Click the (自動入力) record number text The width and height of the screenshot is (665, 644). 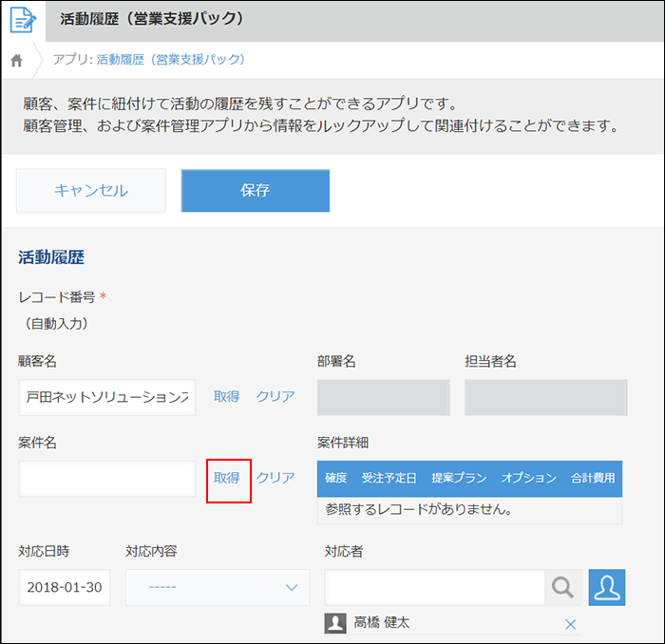[x=56, y=324]
